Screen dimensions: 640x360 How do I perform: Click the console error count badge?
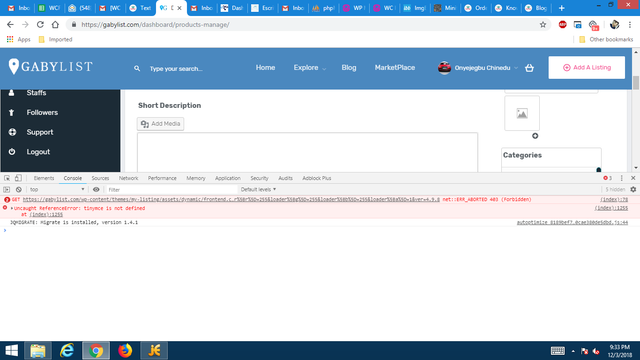click(607, 178)
